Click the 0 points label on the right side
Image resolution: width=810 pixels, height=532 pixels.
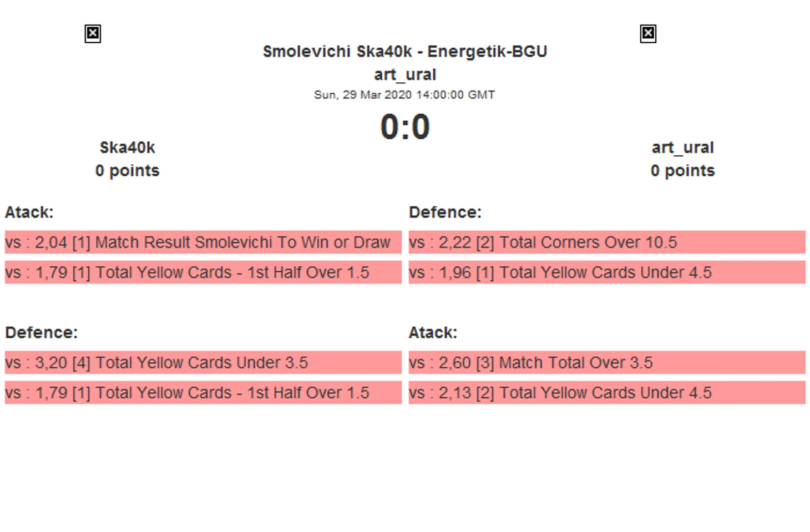coord(682,171)
